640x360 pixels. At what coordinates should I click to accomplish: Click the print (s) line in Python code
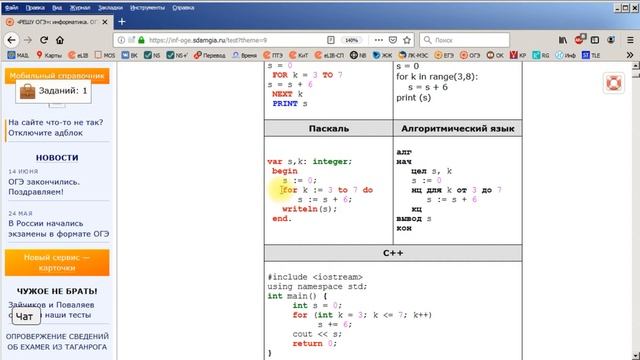click(x=413, y=98)
